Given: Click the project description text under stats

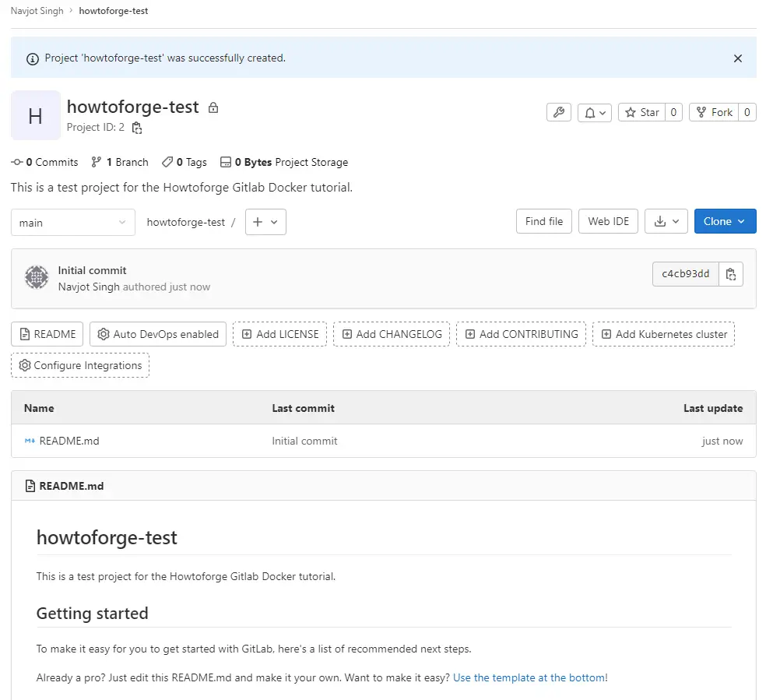Looking at the screenshot, I should 181,188.
